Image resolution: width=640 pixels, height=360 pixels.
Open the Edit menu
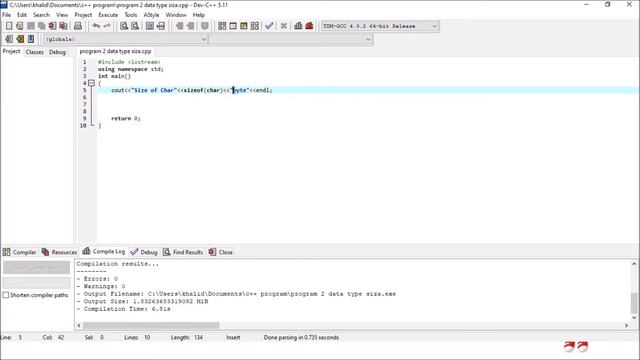click(22, 15)
